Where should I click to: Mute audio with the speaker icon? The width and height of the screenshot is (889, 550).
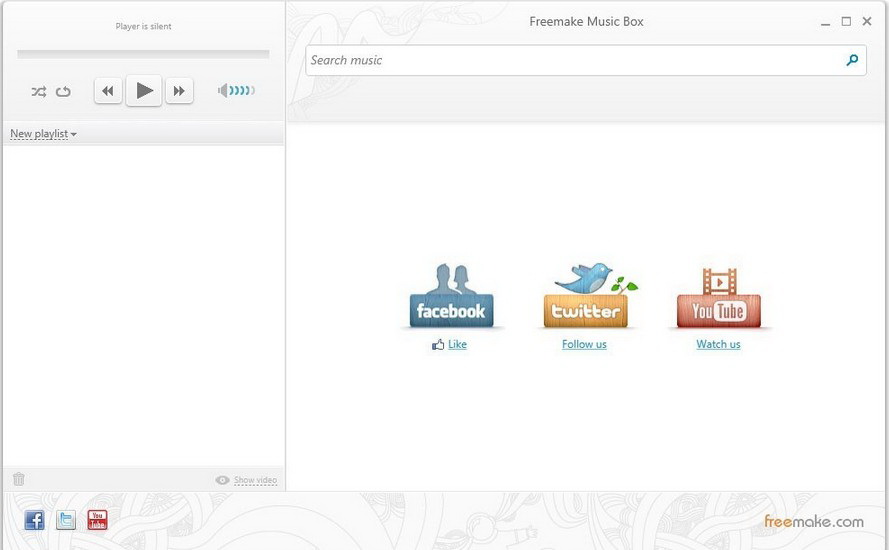223,90
